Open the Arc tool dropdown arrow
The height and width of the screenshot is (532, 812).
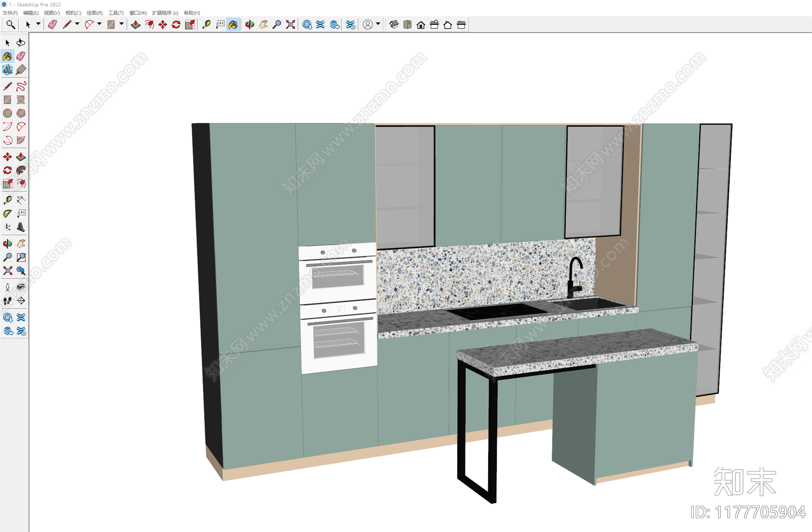pyautogui.click(x=99, y=24)
